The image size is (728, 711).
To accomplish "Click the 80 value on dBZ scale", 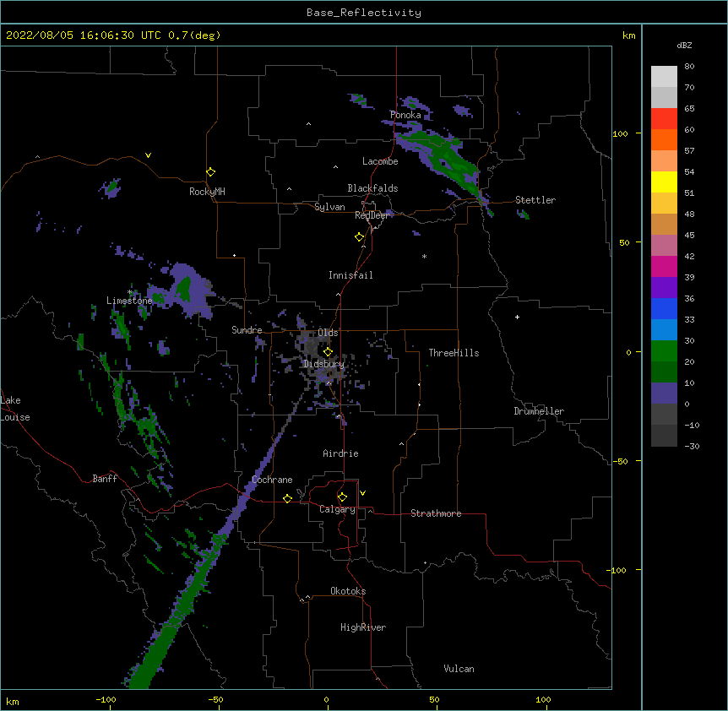I will [689, 67].
